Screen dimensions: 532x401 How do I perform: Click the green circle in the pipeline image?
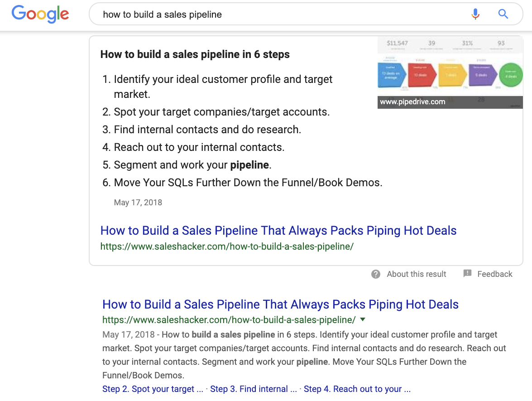511,75
